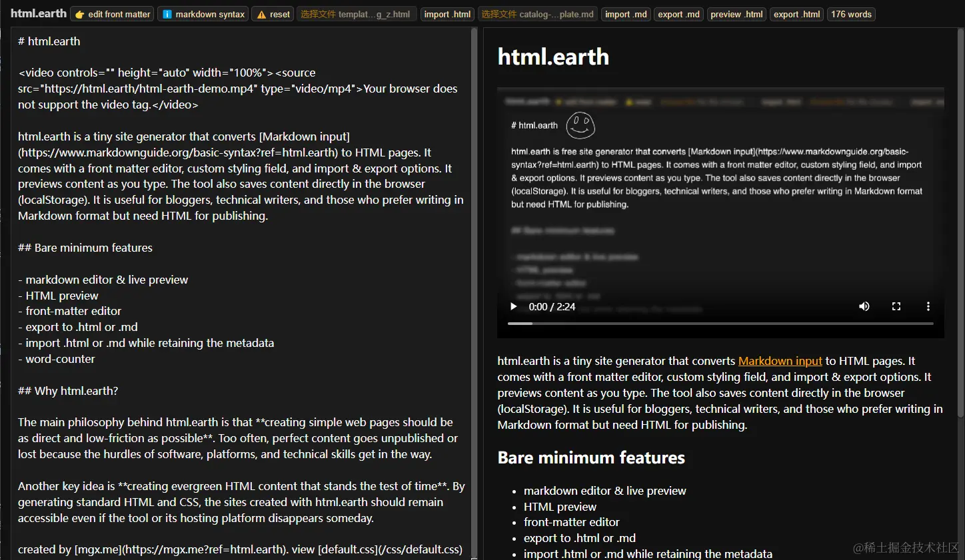Screen dimensions: 965x560
Task: Click the import .md button
Action: click(626, 14)
